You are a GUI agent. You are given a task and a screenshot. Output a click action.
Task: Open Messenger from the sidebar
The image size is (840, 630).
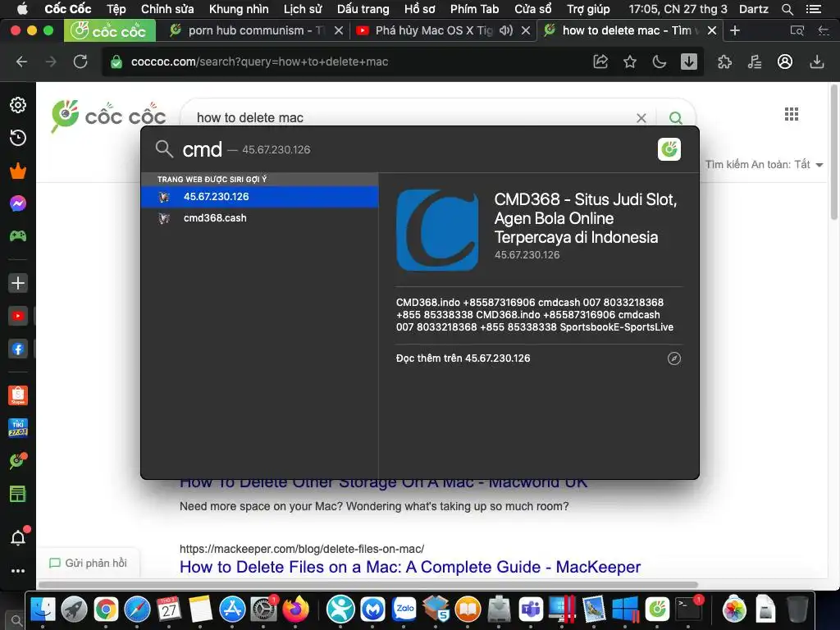point(18,203)
